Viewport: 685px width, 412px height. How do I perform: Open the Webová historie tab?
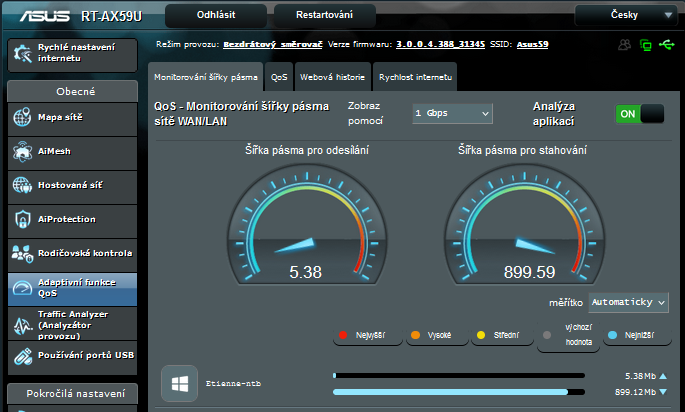[331, 76]
